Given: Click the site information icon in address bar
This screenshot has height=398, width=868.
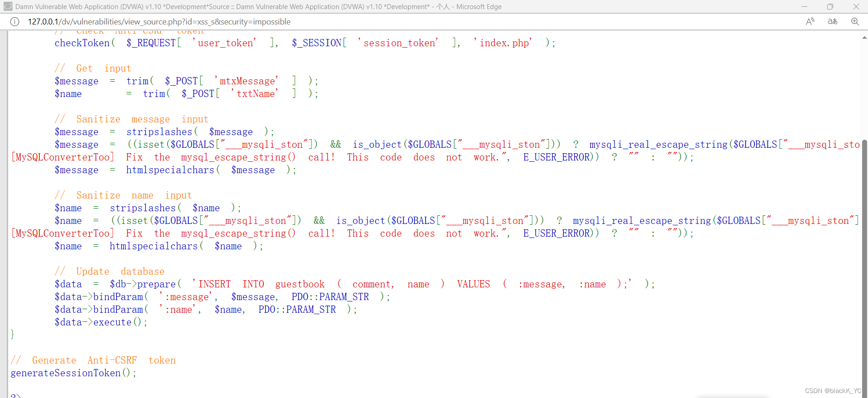Looking at the screenshot, I should [15, 22].
